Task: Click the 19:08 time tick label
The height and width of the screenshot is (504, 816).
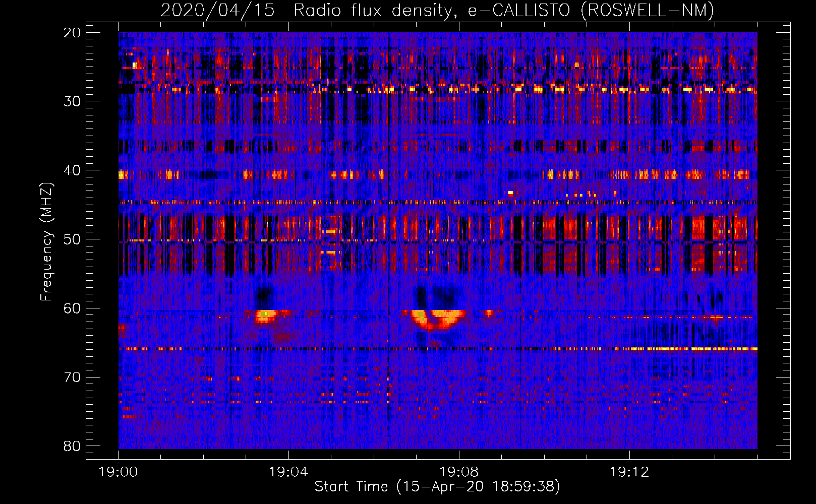Action: (x=459, y=472)
